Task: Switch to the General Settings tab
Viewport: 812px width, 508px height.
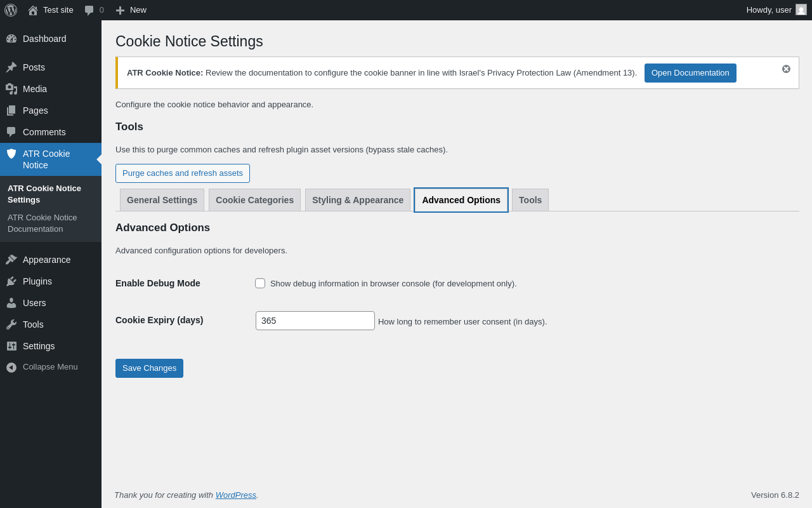Action: 162,200
